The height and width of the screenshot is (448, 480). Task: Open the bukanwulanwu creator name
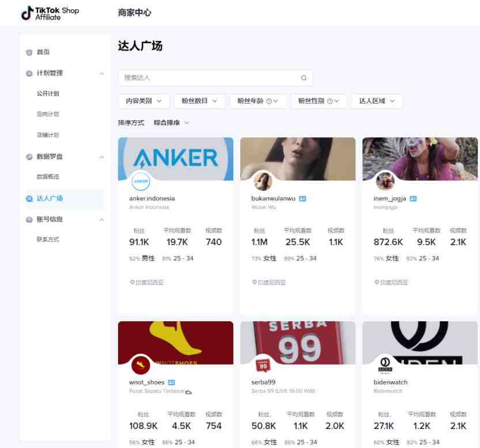273,199
